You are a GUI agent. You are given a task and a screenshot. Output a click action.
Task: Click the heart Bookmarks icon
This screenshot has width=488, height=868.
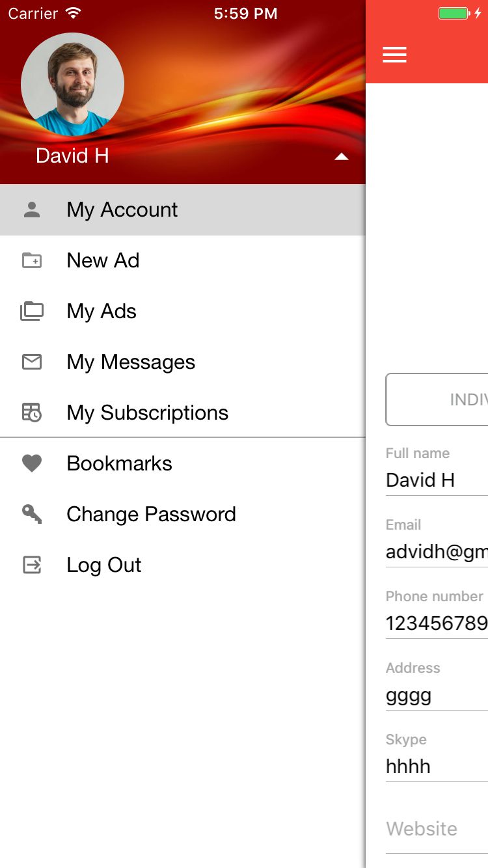pos(32,463)
